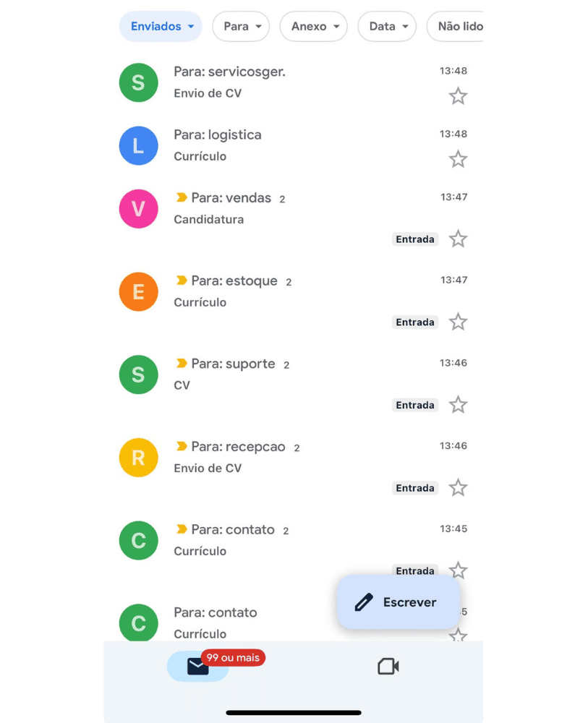Screen dimensions: 588x723
Task: Open the Mail tab with 99 ou mais badge
Action: tap(198, 667)
